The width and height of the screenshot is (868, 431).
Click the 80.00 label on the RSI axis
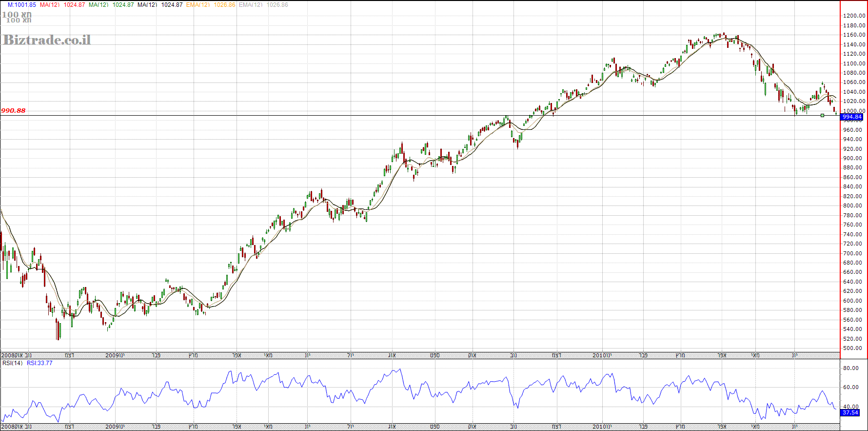[851, 369]
